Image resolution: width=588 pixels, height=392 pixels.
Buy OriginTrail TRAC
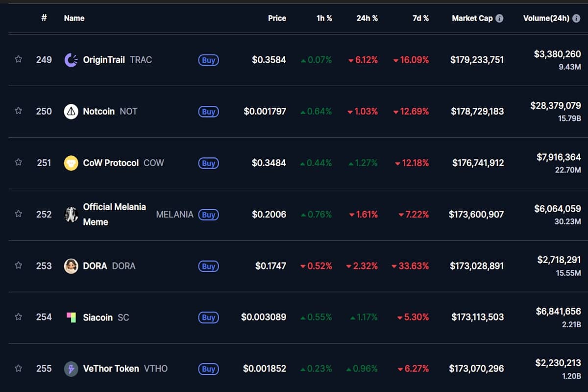[208, 60]
